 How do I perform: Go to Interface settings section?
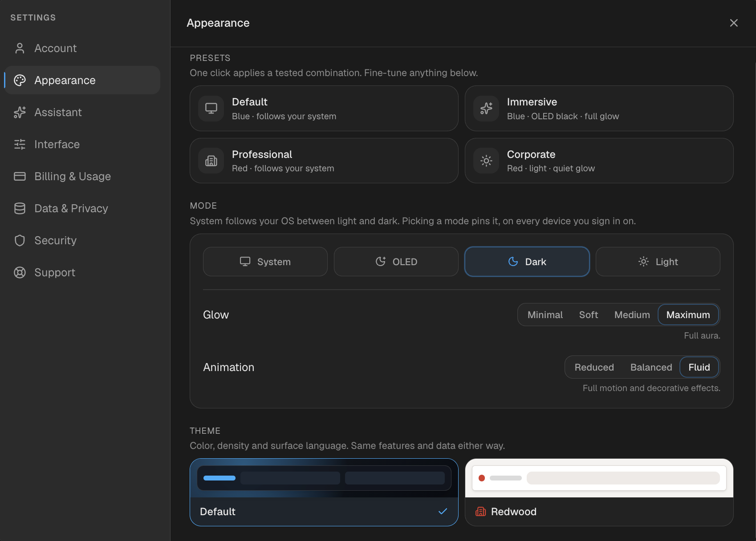click(x=82, y=144)
